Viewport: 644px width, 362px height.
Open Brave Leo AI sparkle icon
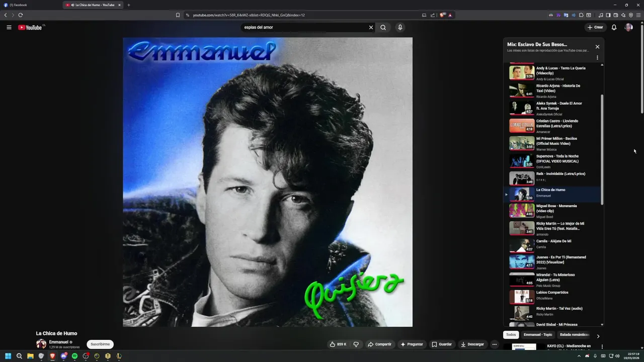coord(623,15)
